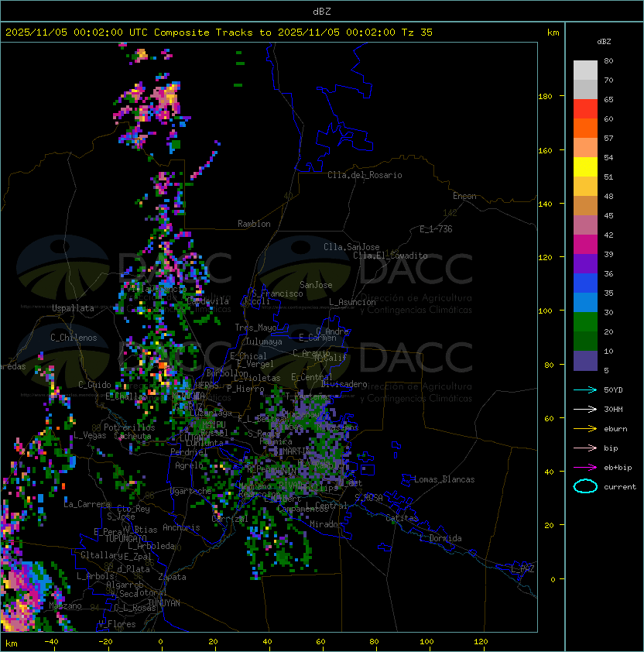The width and height of the screenshot is (644, 652).
Task: Pick the dark orange swatch below 60 dBZ
Action: (x=585, y=128)
